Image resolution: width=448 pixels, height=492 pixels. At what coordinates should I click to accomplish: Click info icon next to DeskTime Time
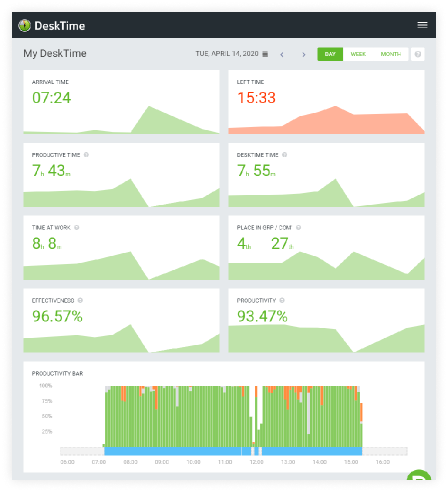pyautogui.click(x=284, y=155)
